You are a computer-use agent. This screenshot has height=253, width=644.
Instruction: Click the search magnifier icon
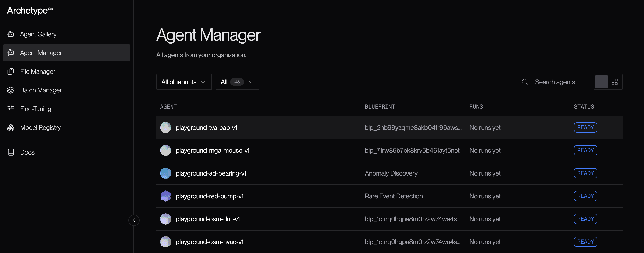(x=525, y=82)
